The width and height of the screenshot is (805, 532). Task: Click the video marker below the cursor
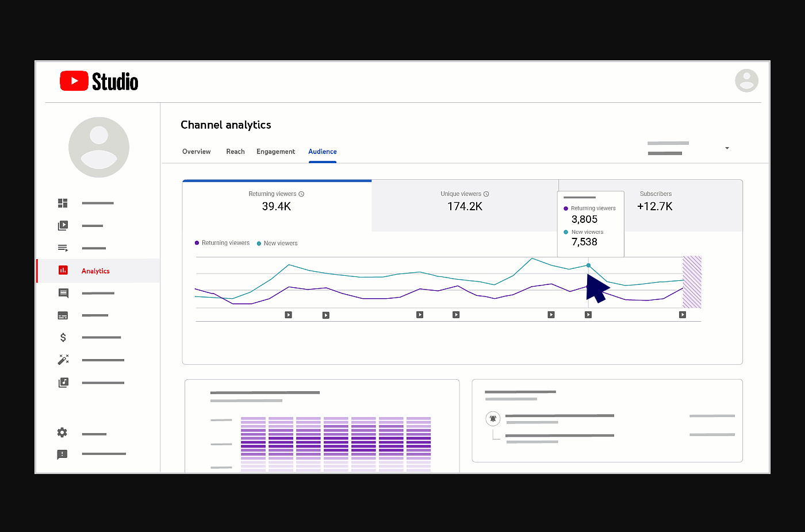pyautogui.click(x=588, y=315)
